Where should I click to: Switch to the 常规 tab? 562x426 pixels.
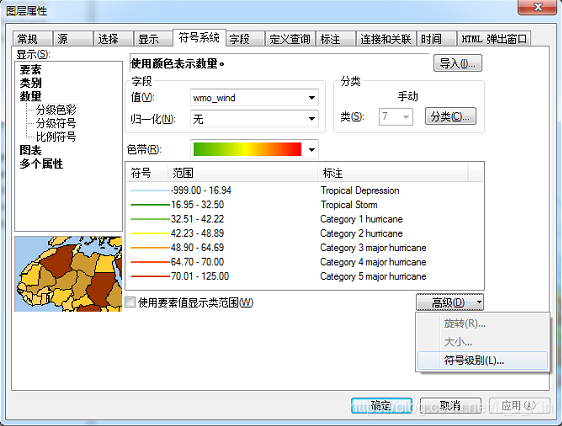tap(33, 39)
